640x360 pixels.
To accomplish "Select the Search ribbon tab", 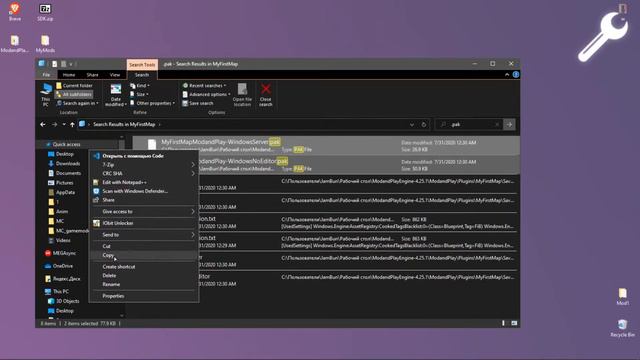I will tap(142, 75).
